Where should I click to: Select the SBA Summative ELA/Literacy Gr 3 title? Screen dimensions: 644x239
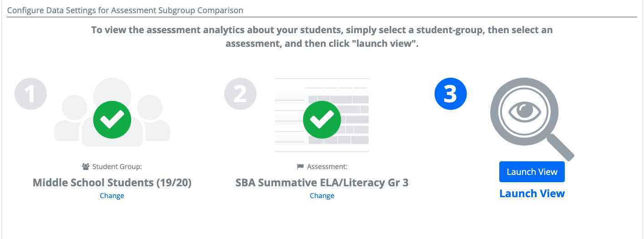pyautogui.click(x=322, y=183)
